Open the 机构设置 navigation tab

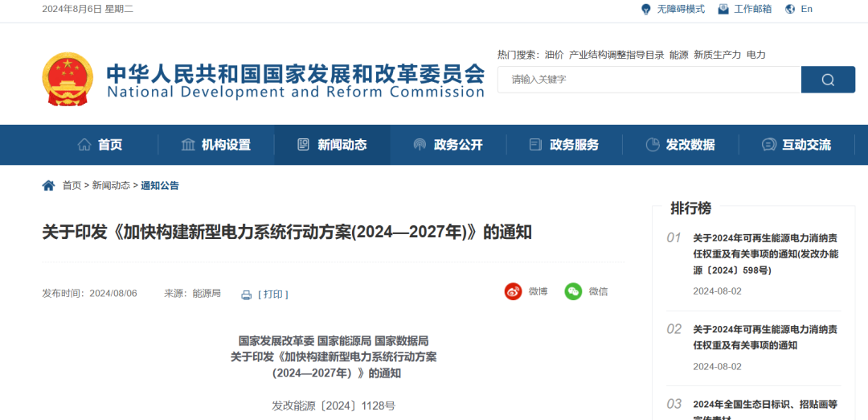click(216, 145)
